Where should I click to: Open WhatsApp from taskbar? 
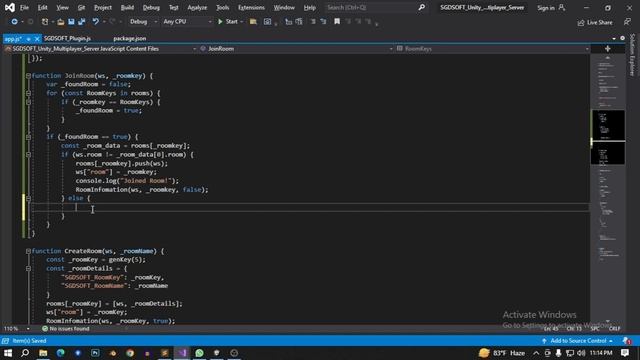click(x=199, y=353)
